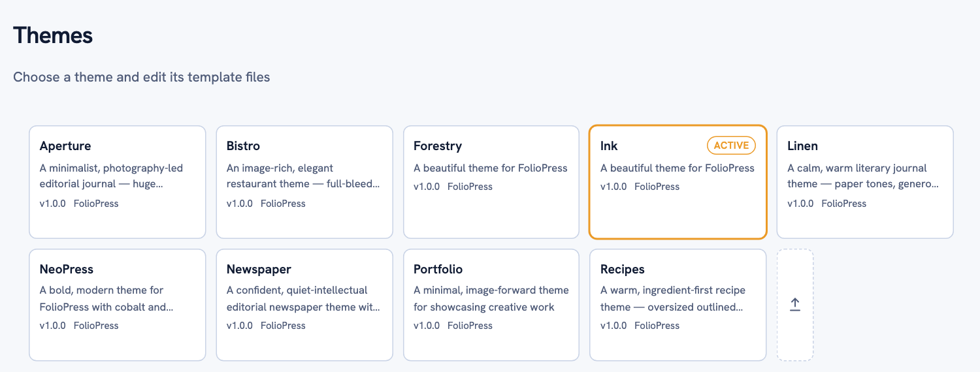Image resolution: width=980 pixels, height=372 pixels.
Task: Choose the Forestry theme card
Action: [491, 182]
